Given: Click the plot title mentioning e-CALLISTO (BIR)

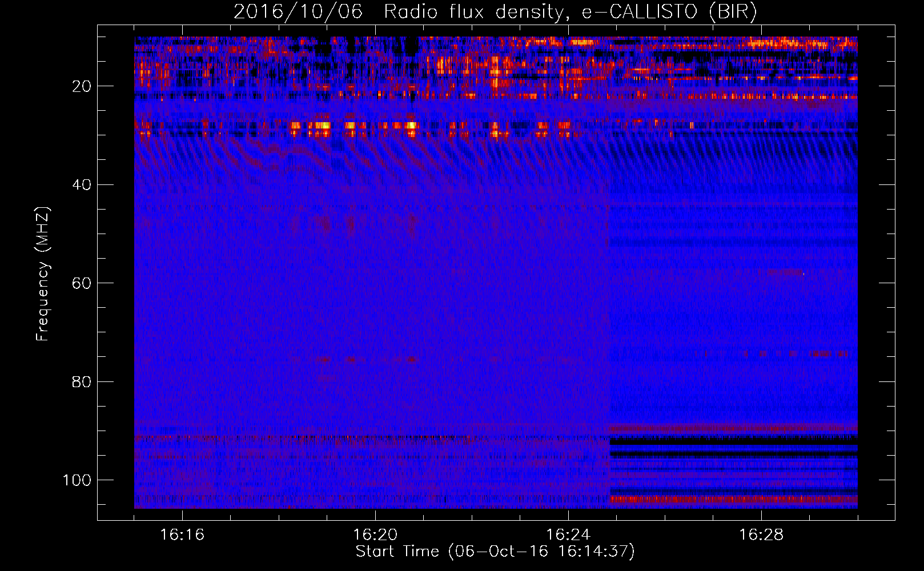Looking at the screenshot, I should (495, 12).
